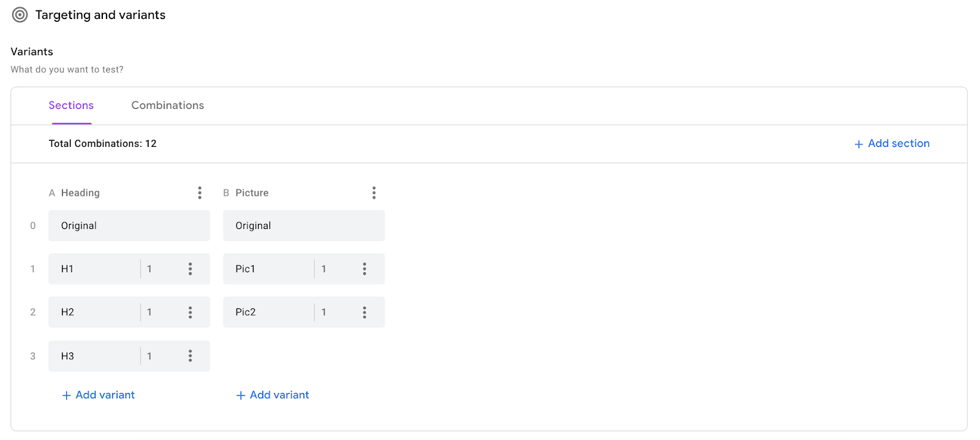
Task: Open the kebab menu for variant H3
Action: [190, 356]
